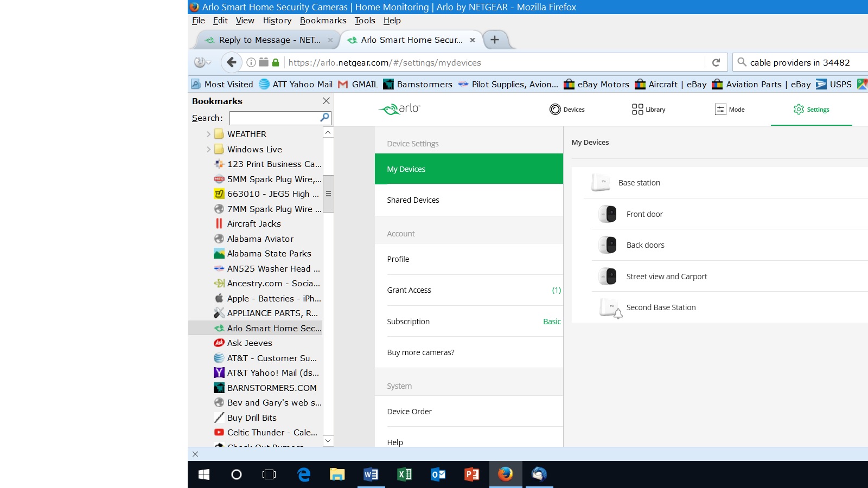
Task: Open the File menu
Action: click(199, 21)
